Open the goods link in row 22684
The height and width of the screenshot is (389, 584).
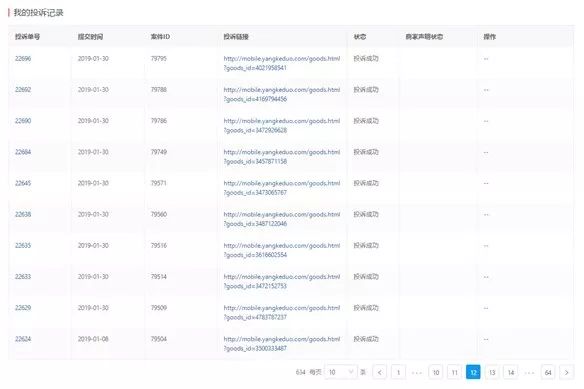282,157
